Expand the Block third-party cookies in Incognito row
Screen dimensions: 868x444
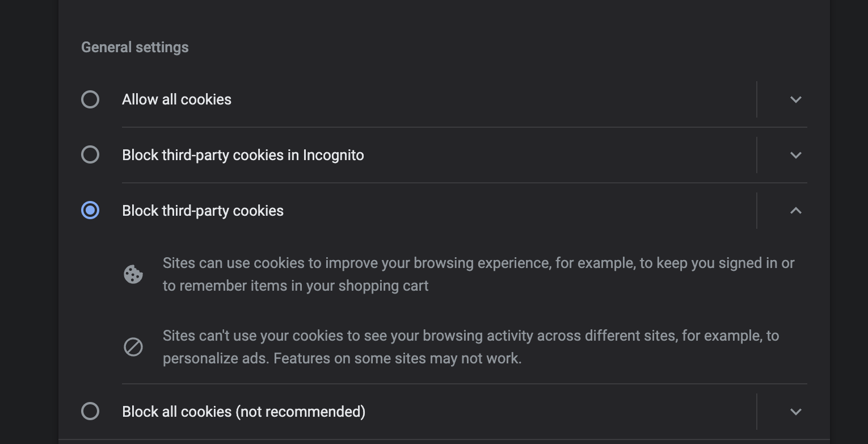[796, 154]
